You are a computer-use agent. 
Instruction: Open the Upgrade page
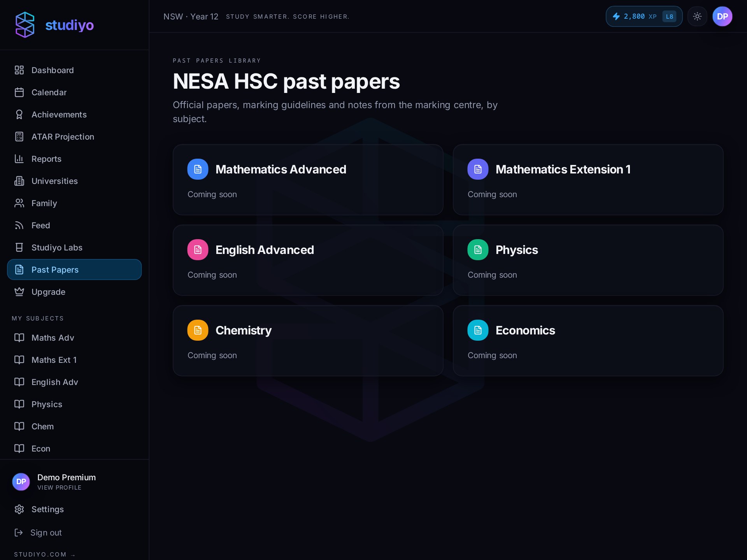(x=74, y=292)
